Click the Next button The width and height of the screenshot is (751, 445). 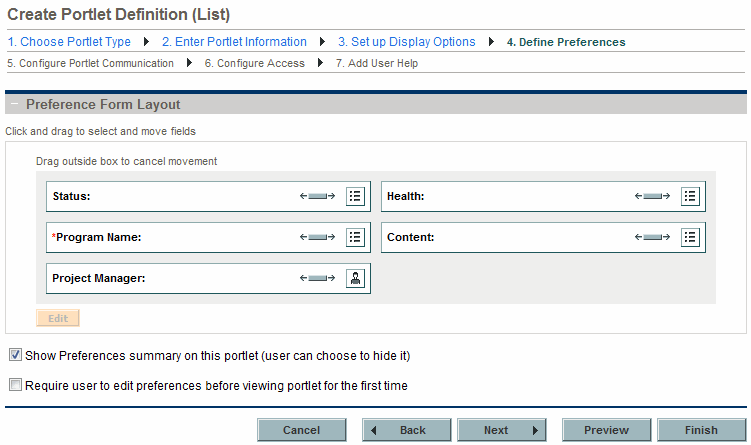[501, 430]
